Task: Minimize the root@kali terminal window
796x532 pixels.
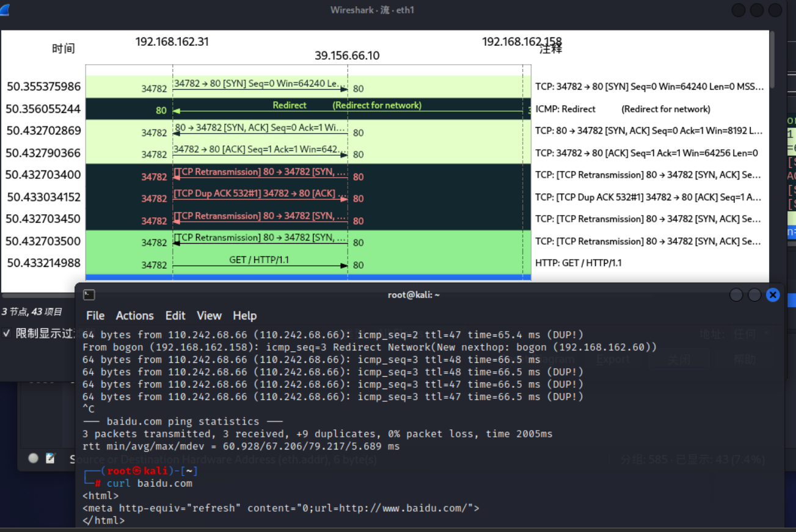Action: pyautogui.click(x=736, y=295)
